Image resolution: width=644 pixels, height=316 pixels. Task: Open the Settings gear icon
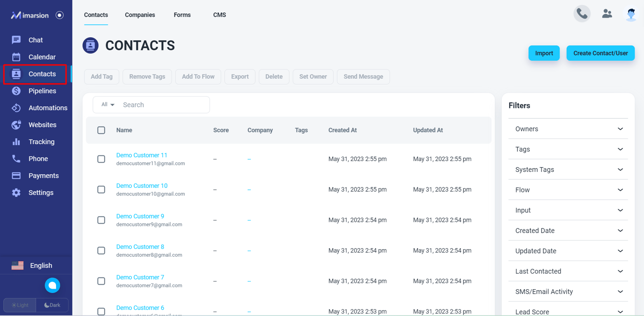click(16, 193)
